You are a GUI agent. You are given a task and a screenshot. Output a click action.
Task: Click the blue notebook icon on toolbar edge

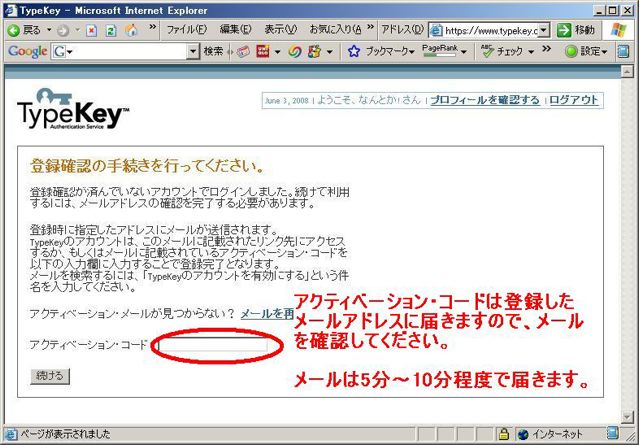coord(623,51)
